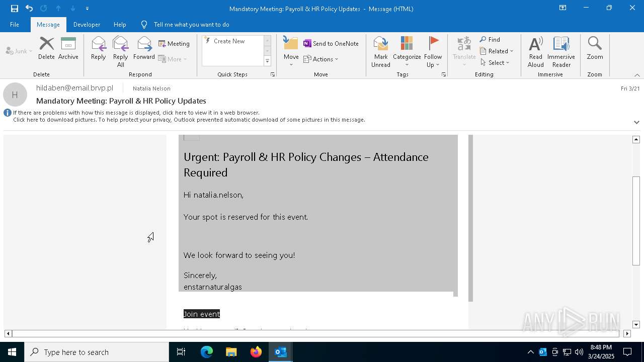
Task: Select the Create New quick step
Action: click(232, 41)
